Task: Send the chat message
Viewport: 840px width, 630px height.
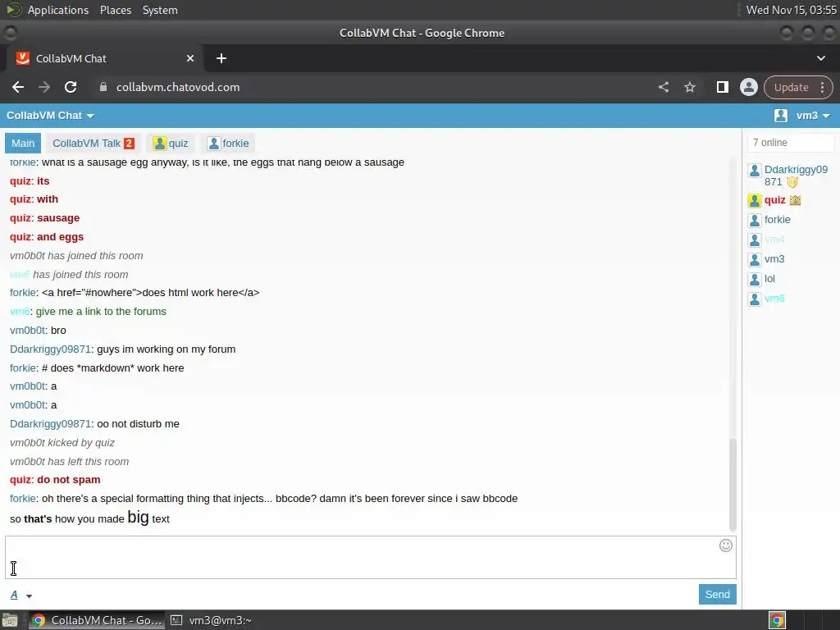Action: click(x=717, y=594)
